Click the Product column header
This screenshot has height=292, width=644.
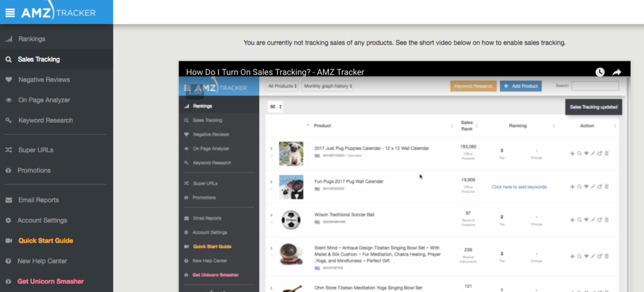[x=323, y=126]
